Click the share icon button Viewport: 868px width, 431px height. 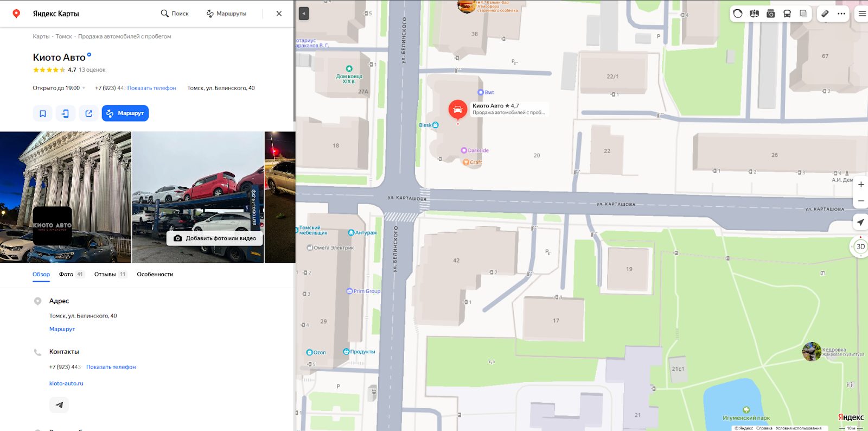pos(89,113)
